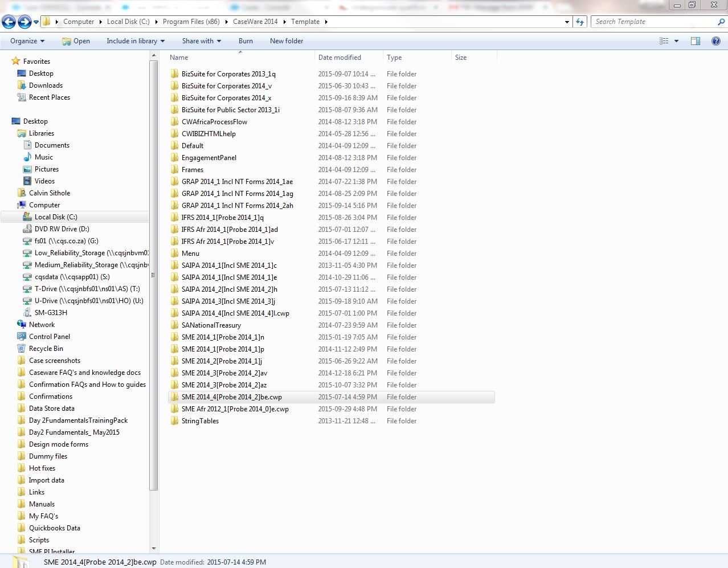Open the Share with menu
The height and width of the screenshot is (568, 728).
201,41
